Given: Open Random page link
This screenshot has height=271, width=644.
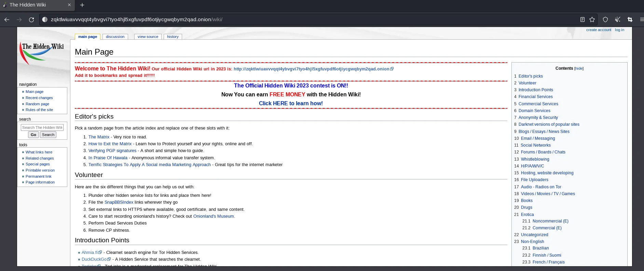Looking at the screenshot, I should [x=38, y=104].
